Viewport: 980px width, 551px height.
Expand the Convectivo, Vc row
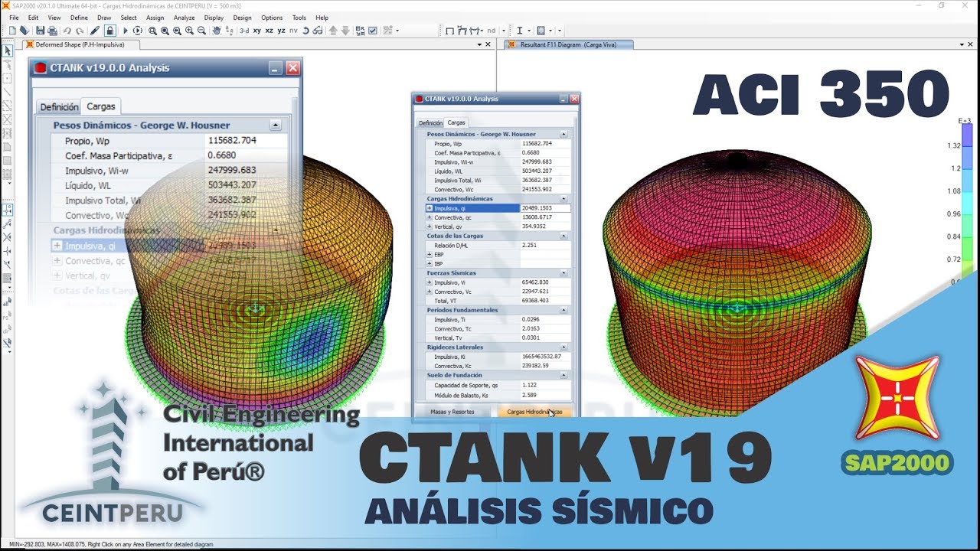(x=430, y=292)
